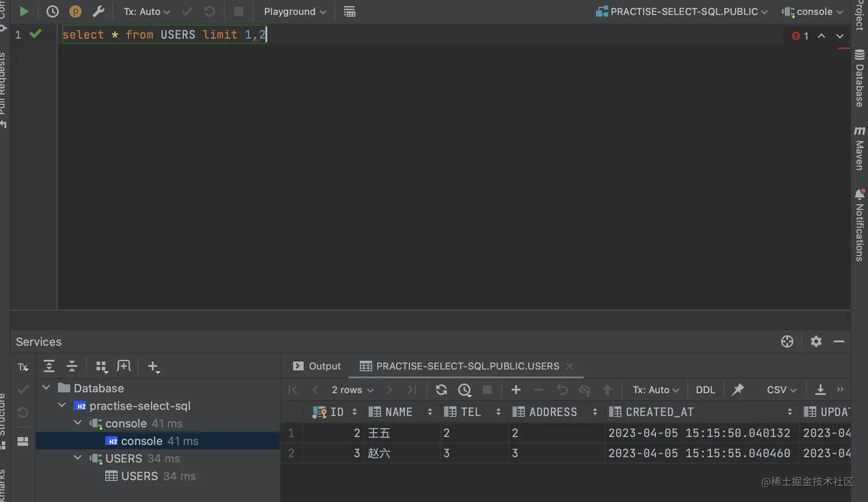
Task: Open results Tx: Auto dropdown
Action: click(656, 390)
